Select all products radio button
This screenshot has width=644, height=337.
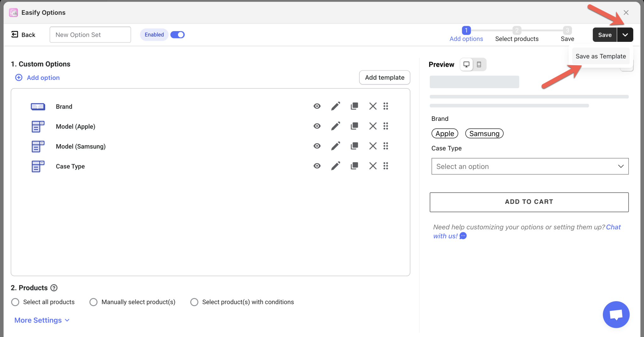(x=15, y=302)
